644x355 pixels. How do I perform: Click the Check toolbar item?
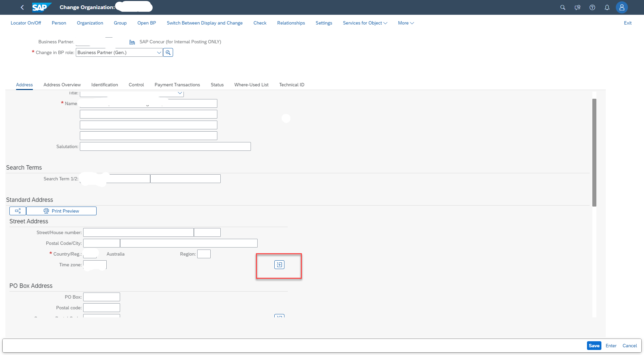[x=260, y=23]
